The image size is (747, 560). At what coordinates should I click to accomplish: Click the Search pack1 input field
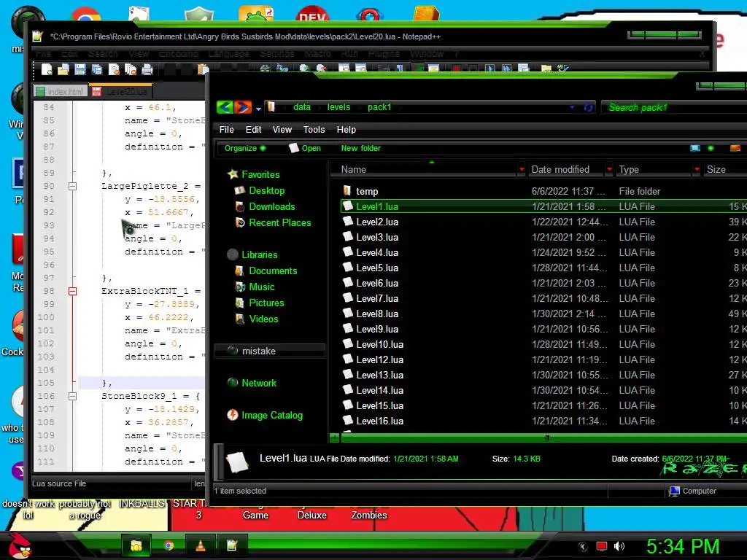pyautogui.click(x=674, y=108)
